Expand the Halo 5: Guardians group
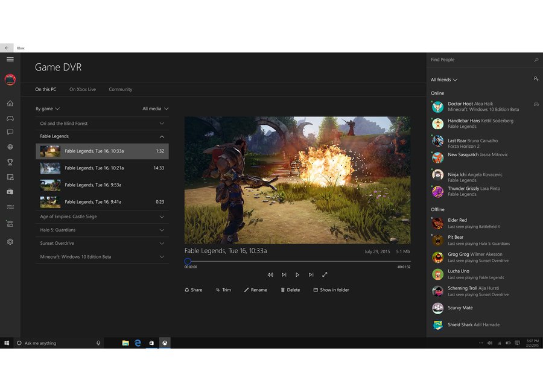The width and height of the screenshot is (543, 392). click(x=162, y=230)
